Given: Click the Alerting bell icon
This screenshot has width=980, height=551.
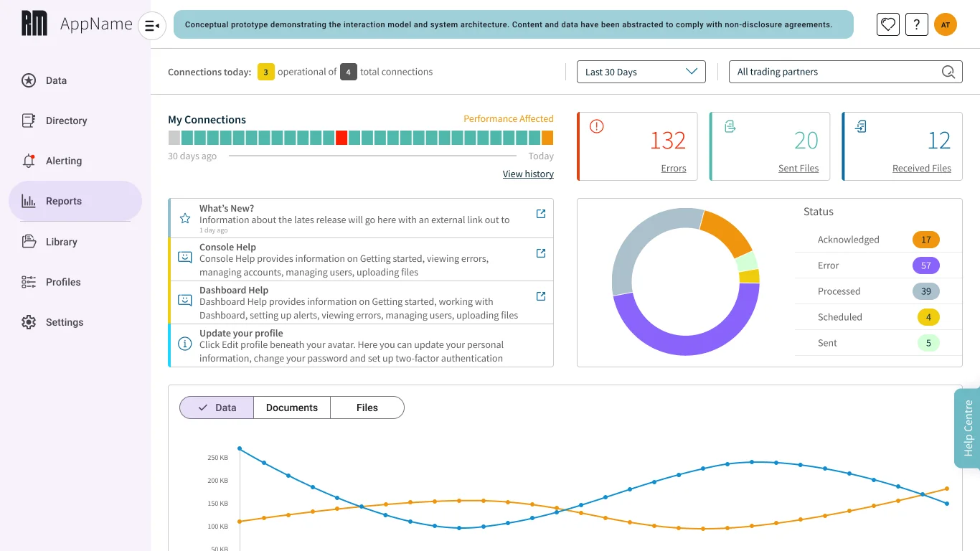Looking at the screenshot, I should pos(29,161).
